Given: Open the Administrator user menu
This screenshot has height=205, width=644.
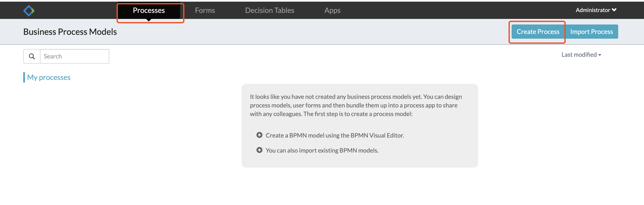Looking at the screenshot, I should click(x=596, y=10).
